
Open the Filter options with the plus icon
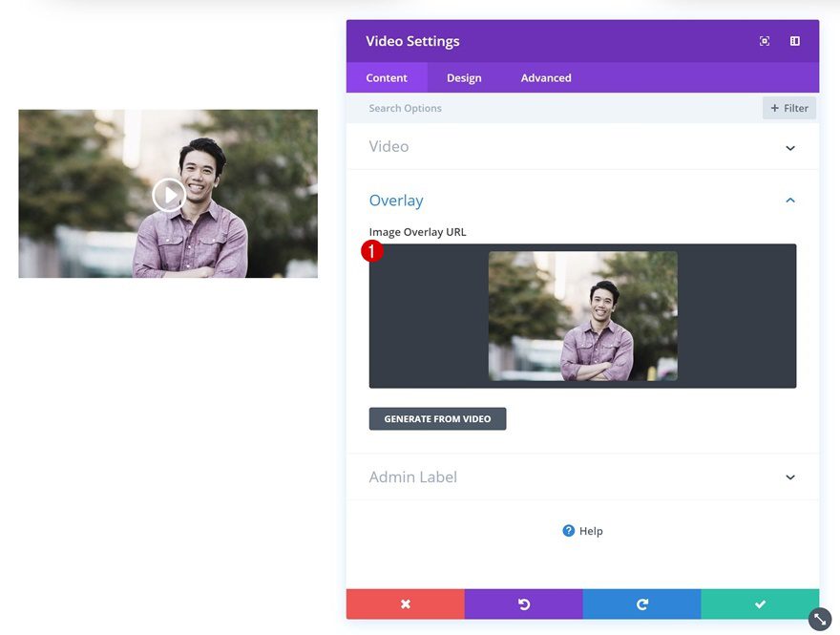789,108
